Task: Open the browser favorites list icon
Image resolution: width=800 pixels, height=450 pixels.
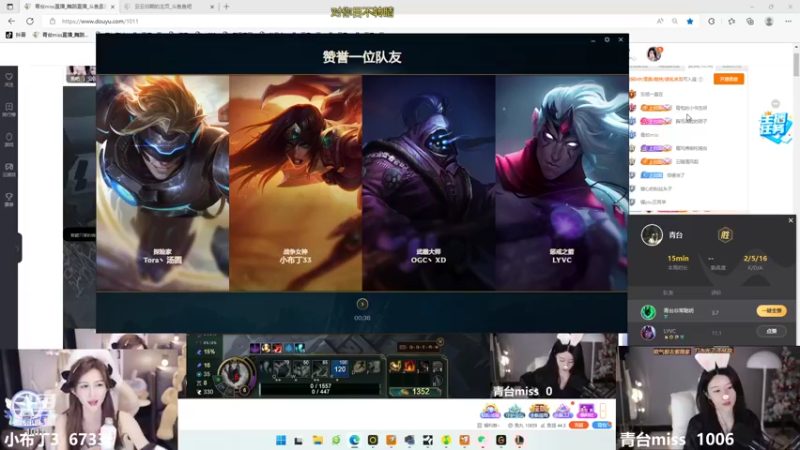Action: coord(731,21)
